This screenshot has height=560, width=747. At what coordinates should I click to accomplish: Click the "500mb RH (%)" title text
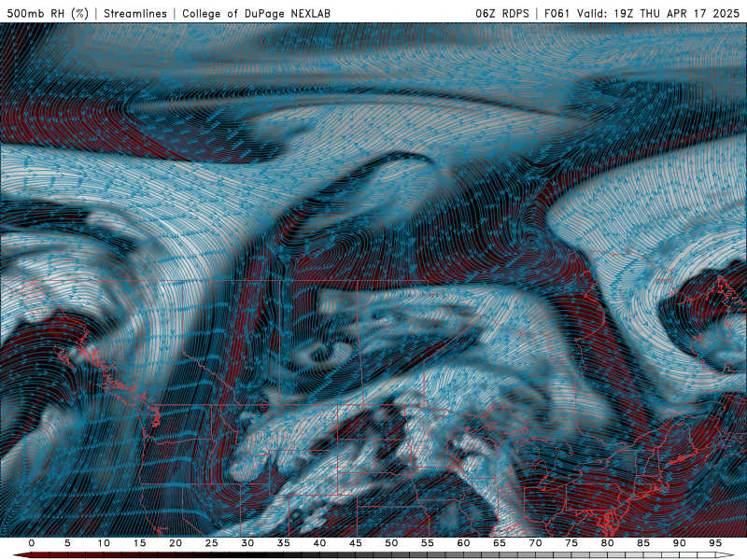click(x=48, y=13)
